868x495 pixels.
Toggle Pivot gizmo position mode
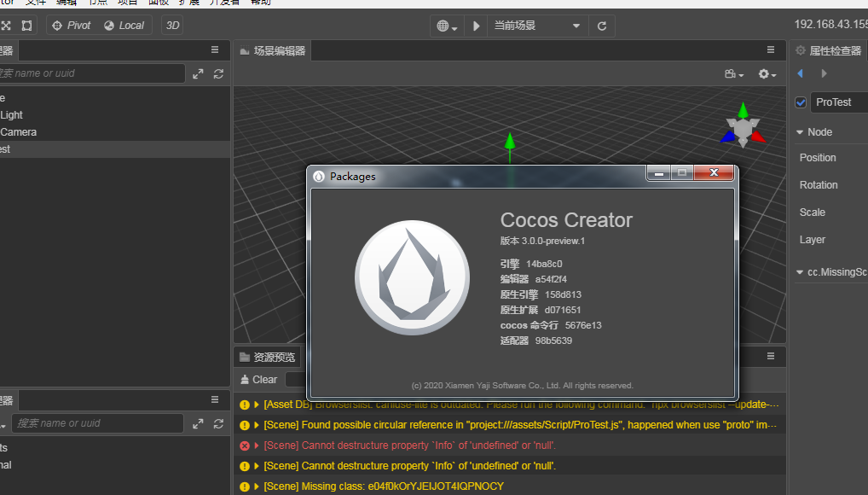[x=72, y=26]
